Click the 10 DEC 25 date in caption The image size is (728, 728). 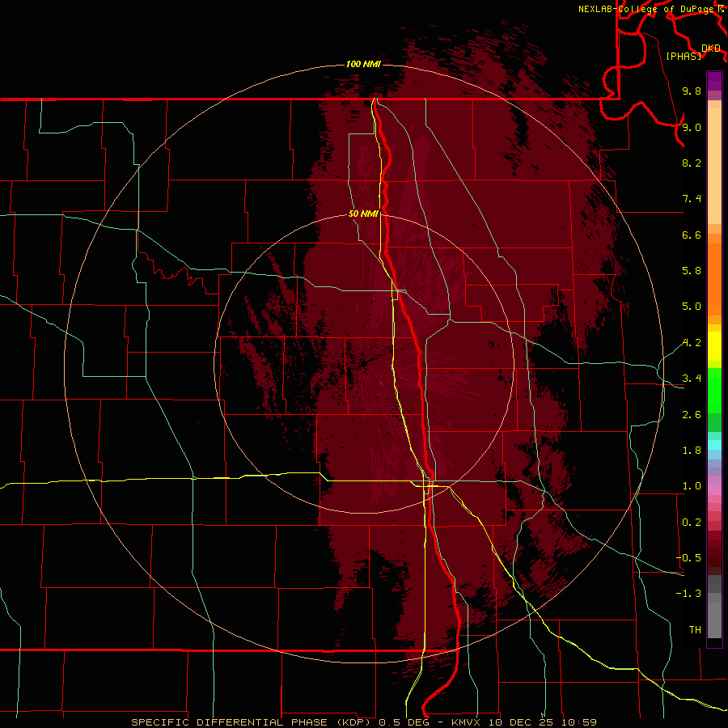pyautogui.click(x=521, y=722)
